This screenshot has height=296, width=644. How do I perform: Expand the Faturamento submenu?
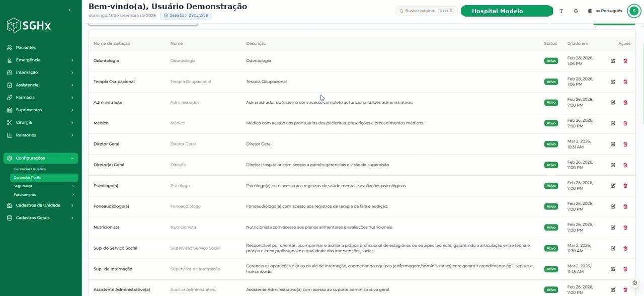44,195
